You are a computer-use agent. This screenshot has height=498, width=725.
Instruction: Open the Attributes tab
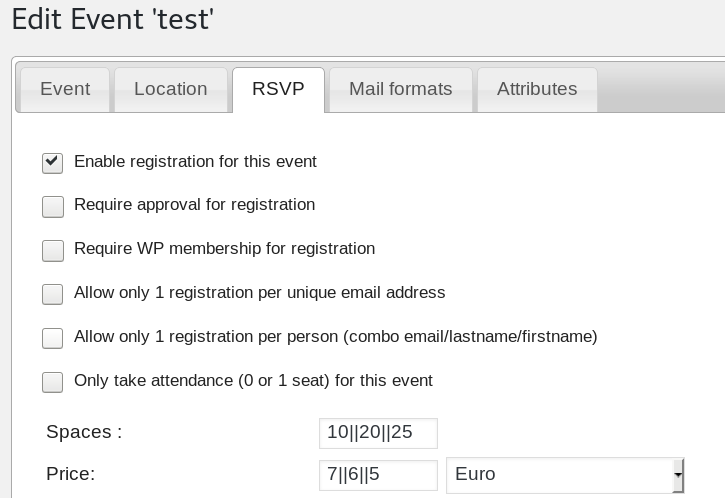(537, 89)
